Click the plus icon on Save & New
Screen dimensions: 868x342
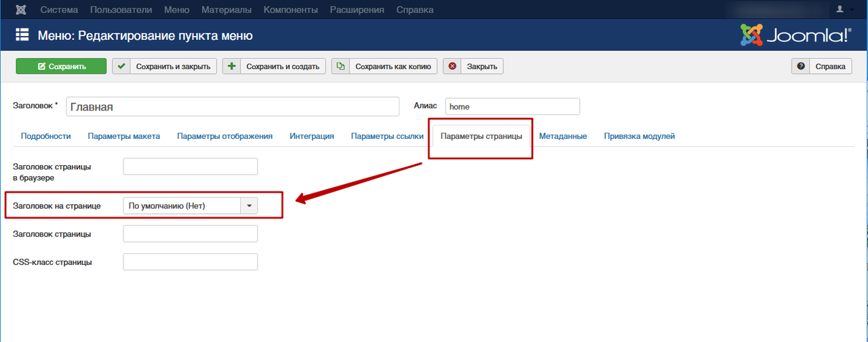pos(232,66)
